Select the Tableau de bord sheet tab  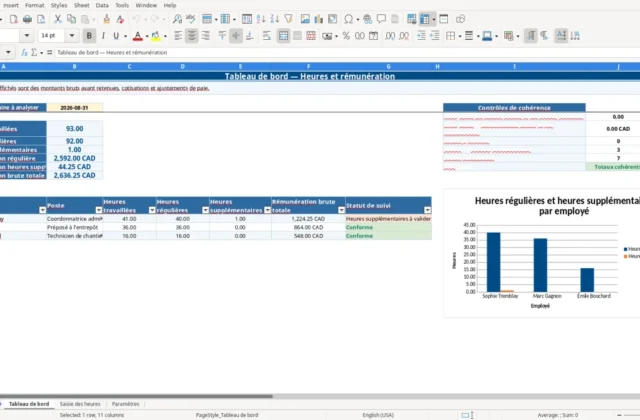click(29, 404)
